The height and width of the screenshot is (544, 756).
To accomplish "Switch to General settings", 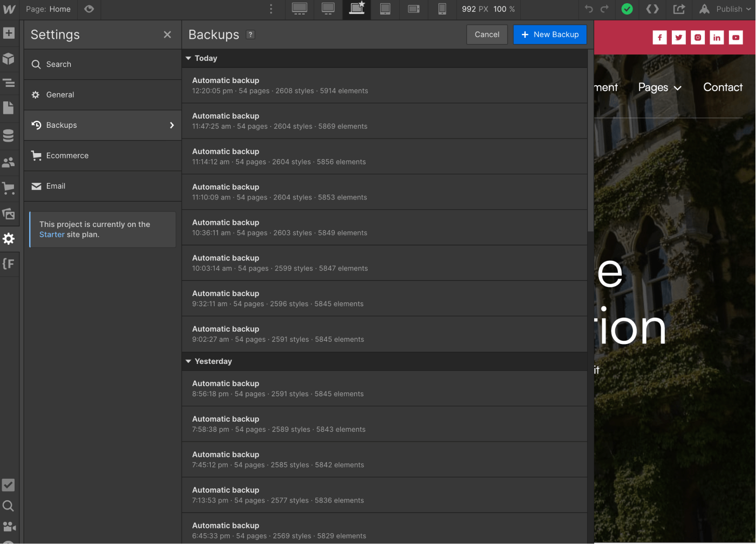I will pos(102,94).
